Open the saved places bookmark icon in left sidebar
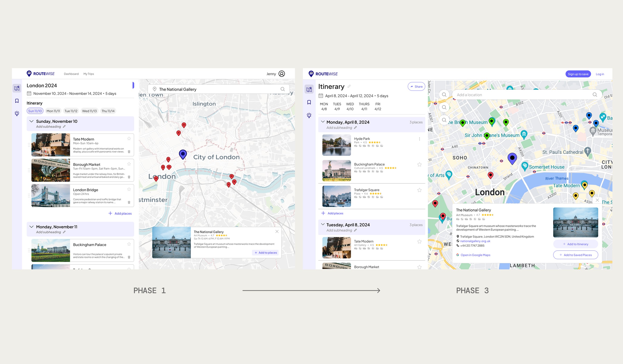623x364 pixels. (17, 101)
